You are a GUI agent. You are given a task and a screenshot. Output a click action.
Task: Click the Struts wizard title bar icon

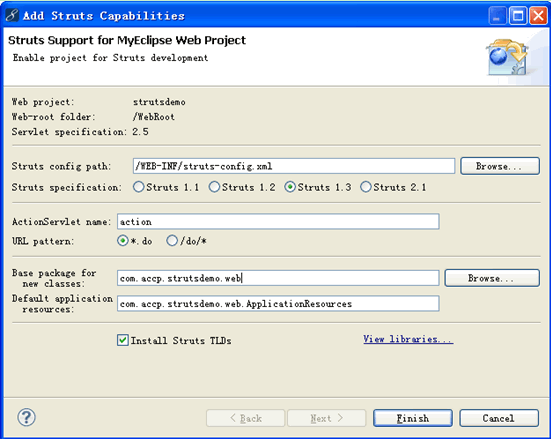tap(12, 15)
